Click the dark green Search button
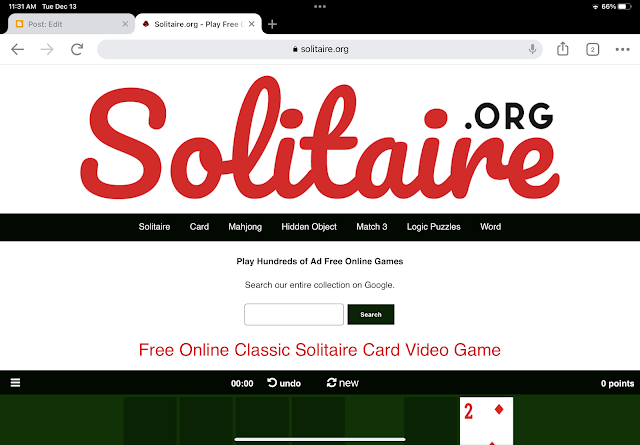Viewport: 640px width, 445px height. [x=371, y=314]
